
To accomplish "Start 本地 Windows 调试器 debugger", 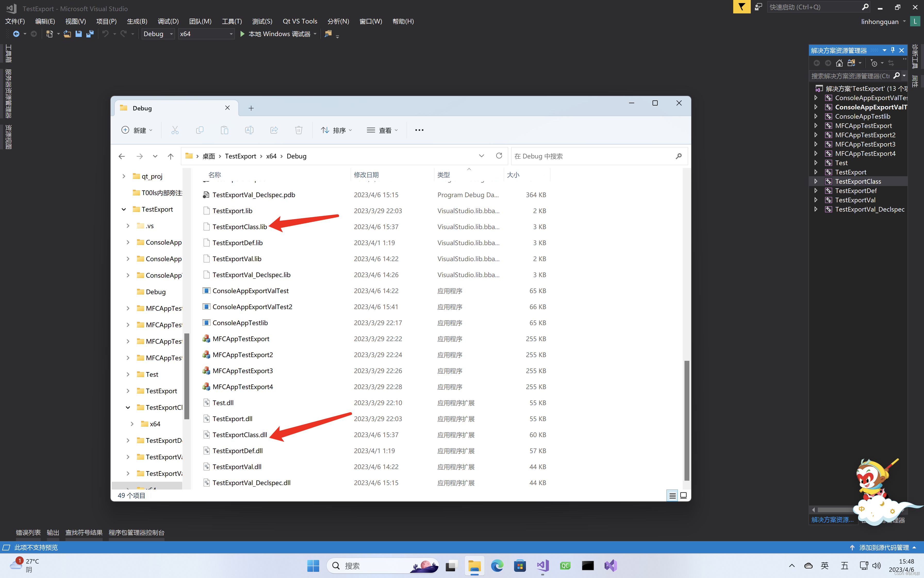I will pyautogui.click(x=275, y=34).
